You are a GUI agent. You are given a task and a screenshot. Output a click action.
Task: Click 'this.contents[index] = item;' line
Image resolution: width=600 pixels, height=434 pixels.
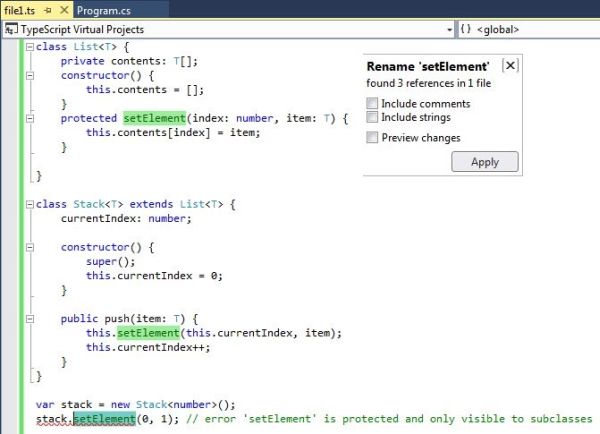pos(173,132)
